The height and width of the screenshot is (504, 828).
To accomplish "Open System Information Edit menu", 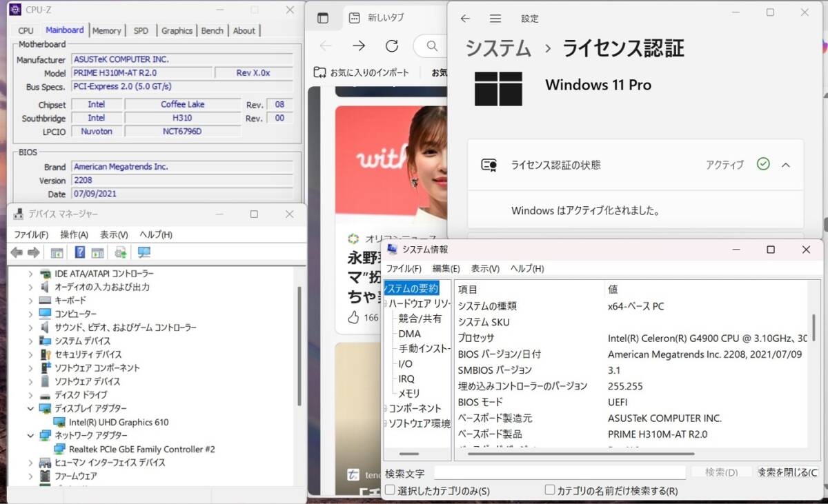I will [446, 268].
